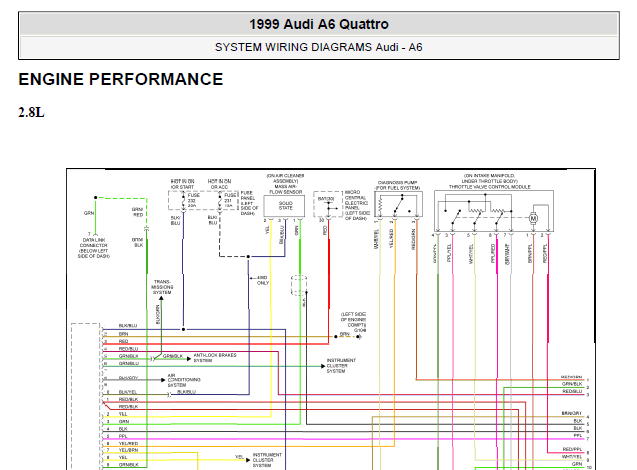Click 'INSTRUMENT CLUSTER SYSTEM' label after YEL wire
The image size is (637, 470).
(267, 460)
